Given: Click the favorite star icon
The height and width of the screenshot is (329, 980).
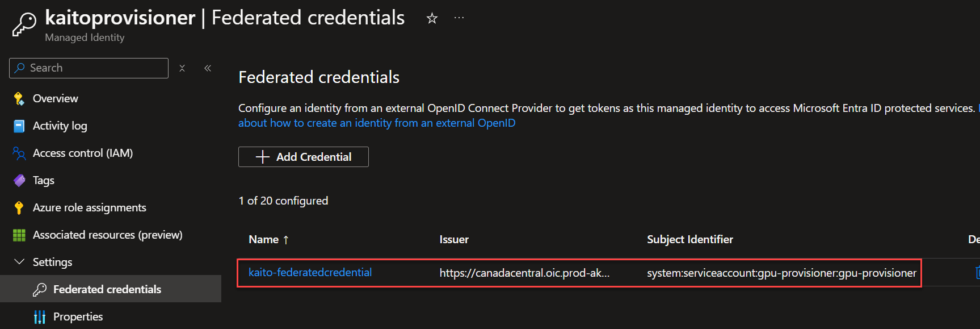Looking at the screenshot, I should pyautogui.click(x=432, y=19).
